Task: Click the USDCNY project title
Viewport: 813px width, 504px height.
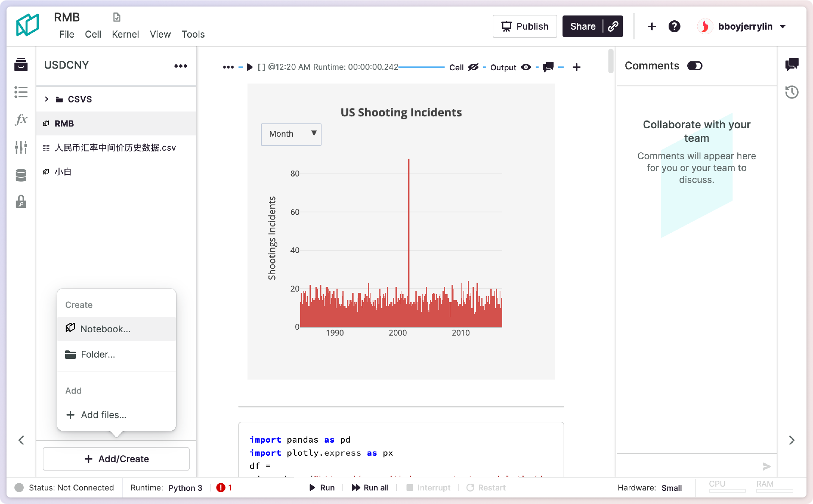Action: click(66, 65)
